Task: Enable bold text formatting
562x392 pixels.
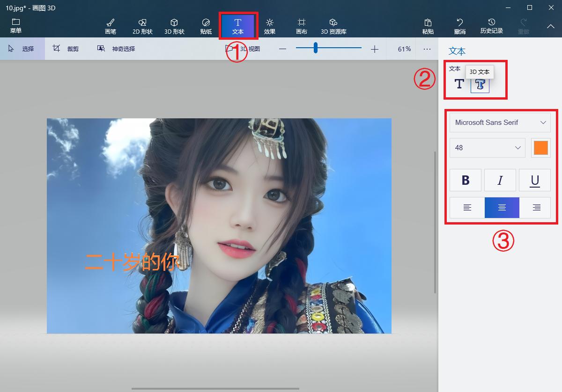Action: point(465,180)
